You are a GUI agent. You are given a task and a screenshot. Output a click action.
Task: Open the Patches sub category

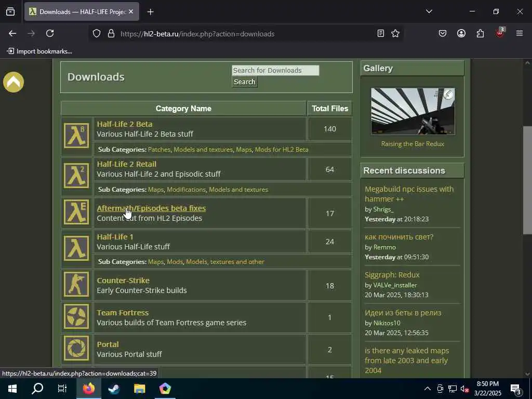pos(159,150)
